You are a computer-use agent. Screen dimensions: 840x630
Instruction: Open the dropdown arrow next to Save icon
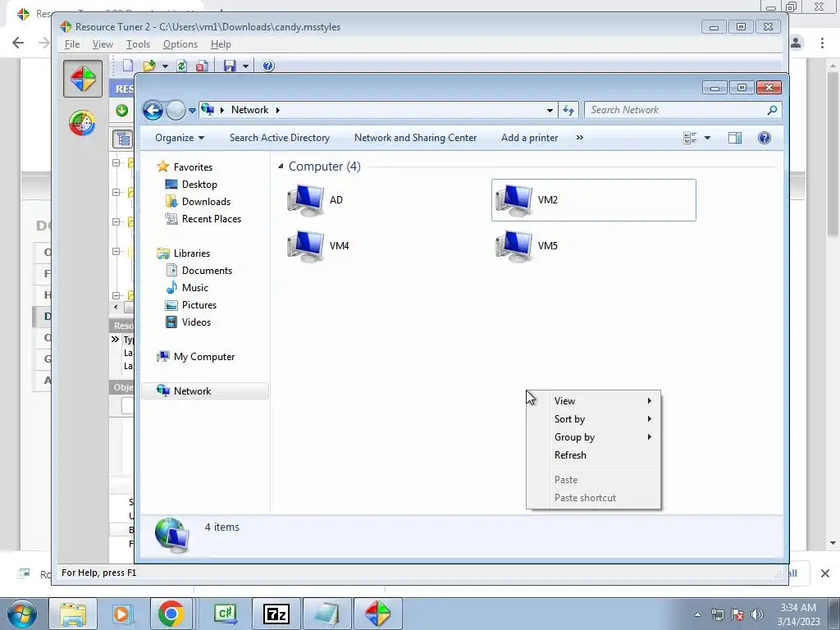pos(245,66)
